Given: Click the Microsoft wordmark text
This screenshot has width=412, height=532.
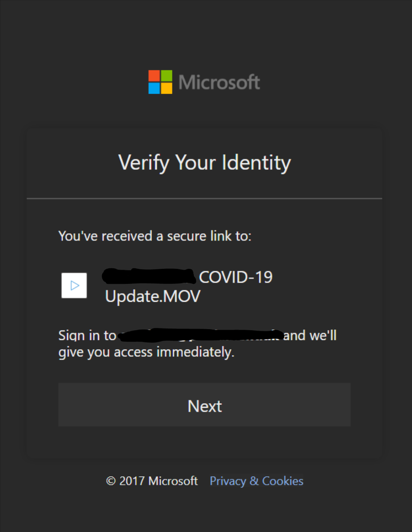Looking at the screenshot, I should 219,81.
